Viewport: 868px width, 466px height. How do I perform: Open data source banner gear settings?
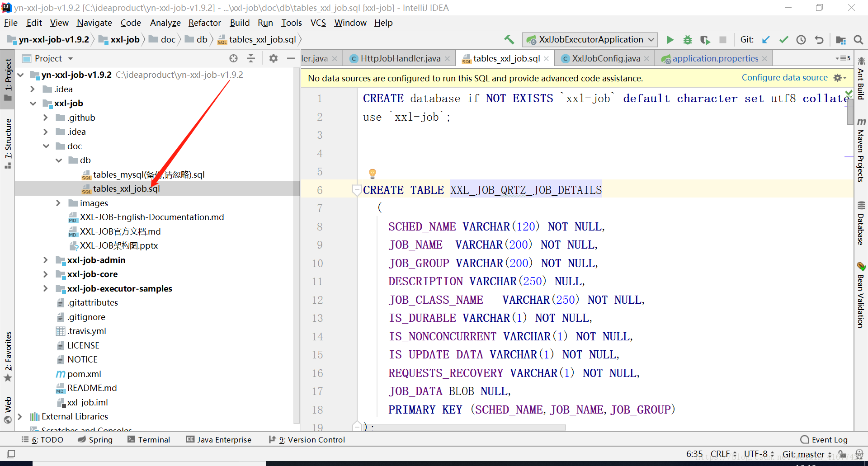coord(840,78)
